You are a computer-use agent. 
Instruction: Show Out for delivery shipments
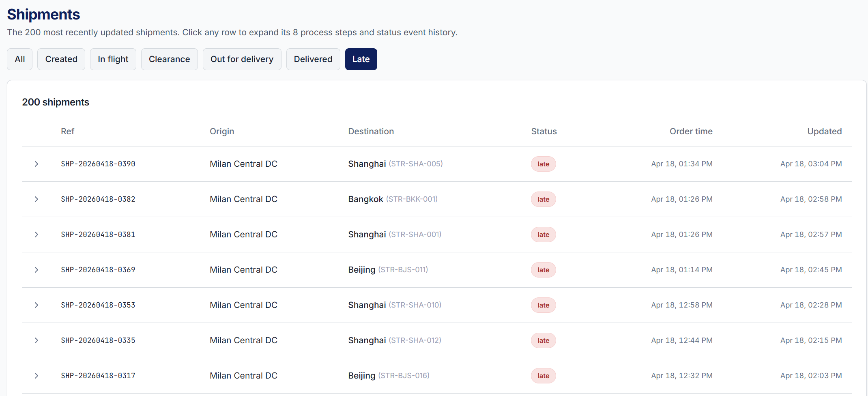point(242,59)
